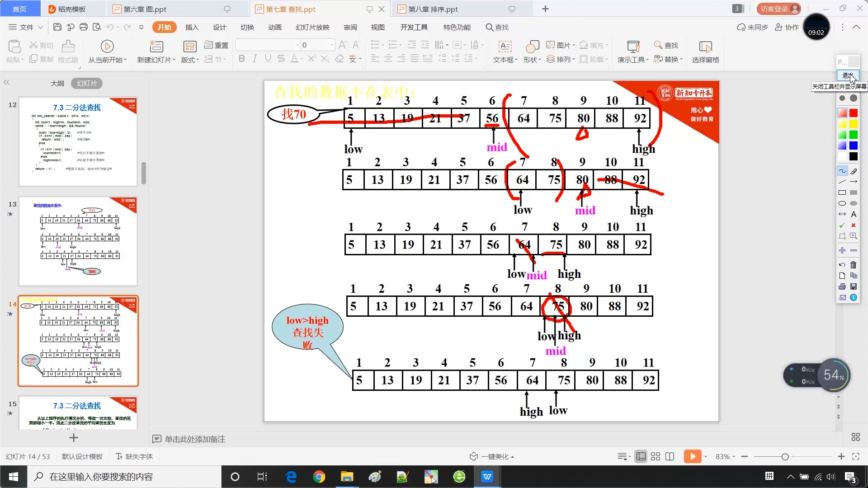Viewport: 868px width, 488px height.
Task: Select the hollow ellipse annotation tool
Action: click(x=842, y=203)
